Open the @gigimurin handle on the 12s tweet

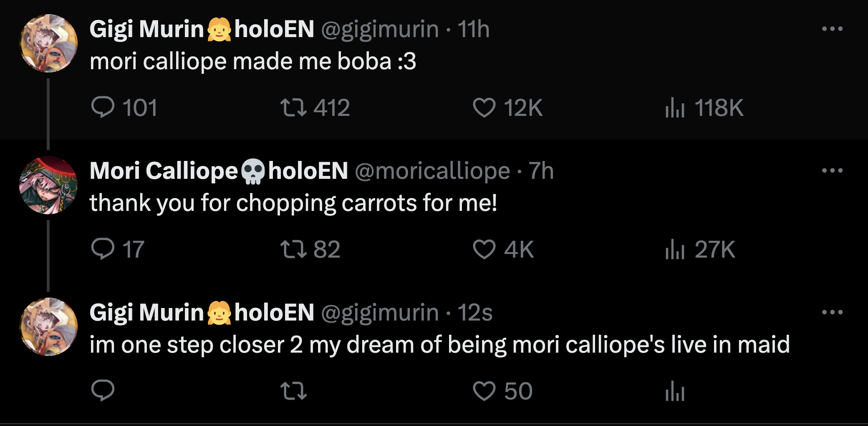pyautogui.click(x=380, y=313)
